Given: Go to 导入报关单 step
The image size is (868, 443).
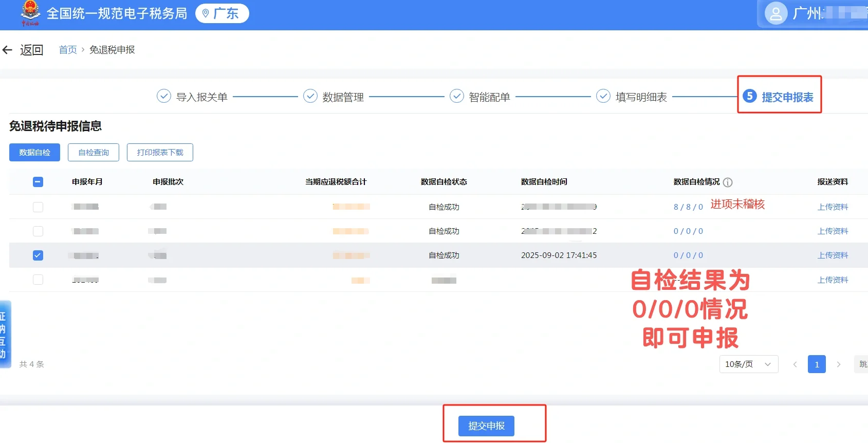Looking at the screenshot, I should coord(201,97).
